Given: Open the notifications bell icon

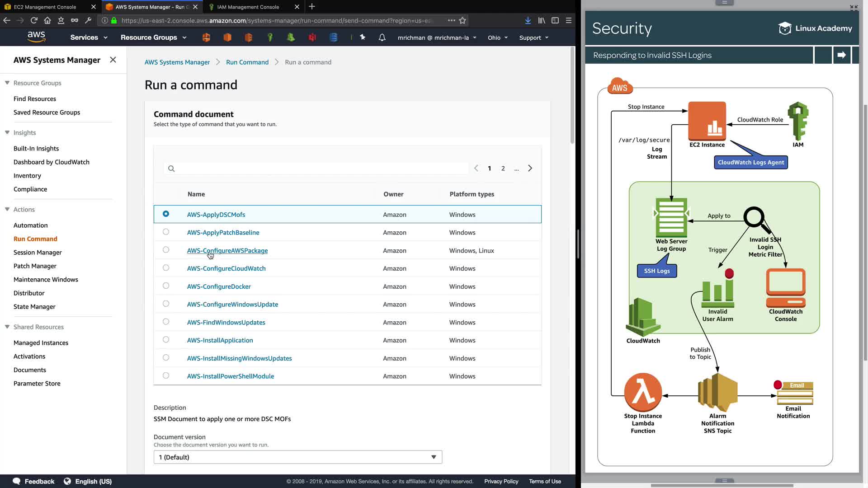Looking at the screenshot, I should [x=382, y=38].
